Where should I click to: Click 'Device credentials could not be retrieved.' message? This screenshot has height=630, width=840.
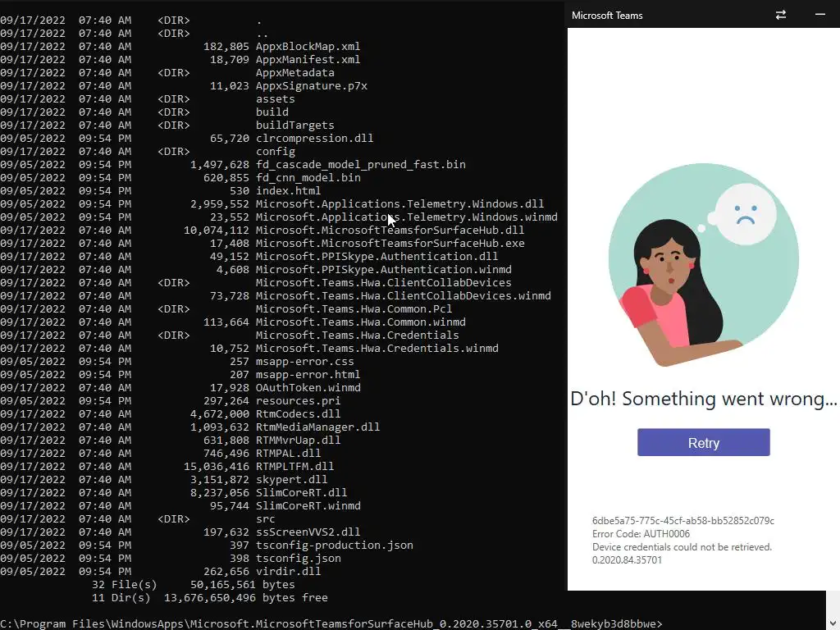pyautogui.click(x=682, y=547)
